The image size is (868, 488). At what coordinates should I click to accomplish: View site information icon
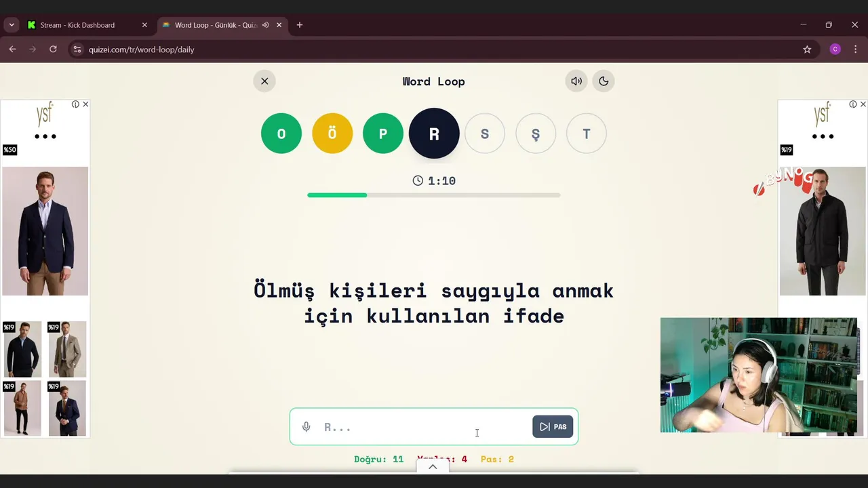click(77, 49)
